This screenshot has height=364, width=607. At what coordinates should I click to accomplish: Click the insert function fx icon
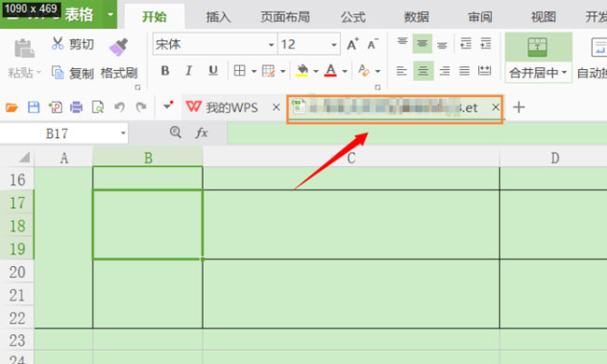[x=202, y=133]
